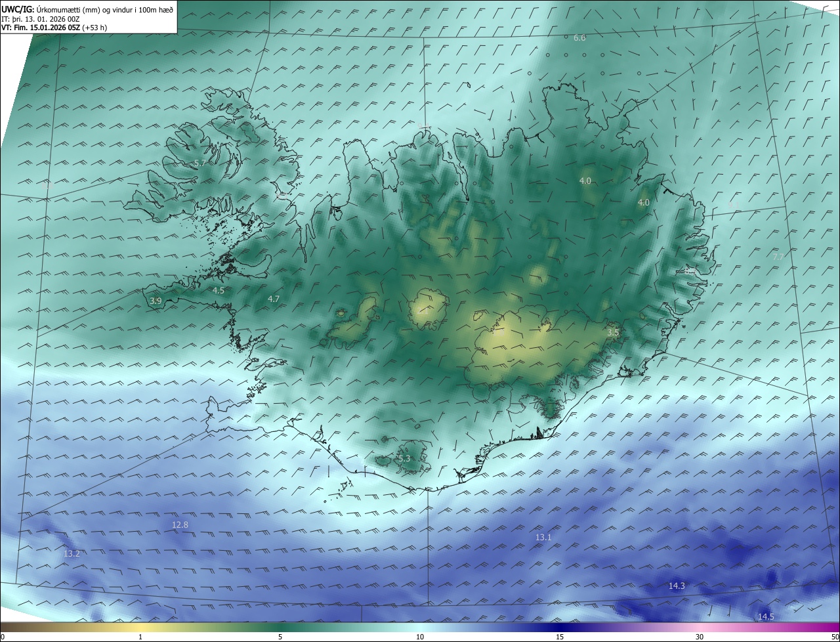Click the colorbar tick label "15"
The height and width of the screenshot is (642, 840).
pos(560,637)
